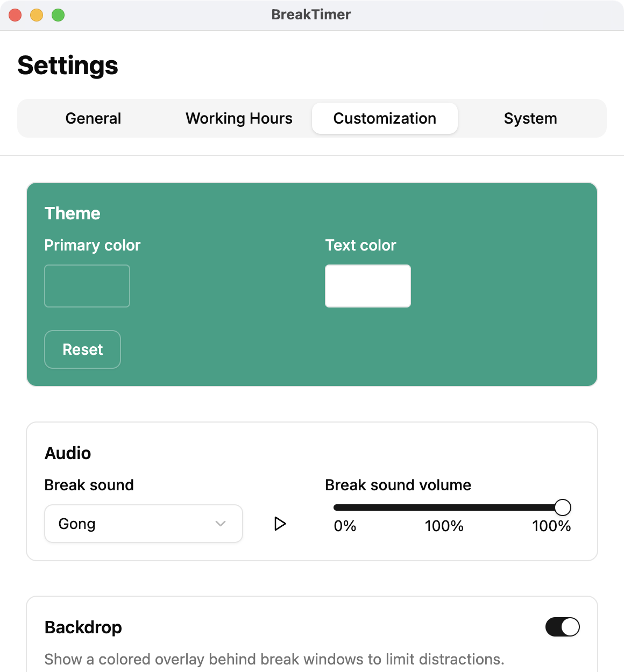Reset the theme colors

(x=82, y=349)
